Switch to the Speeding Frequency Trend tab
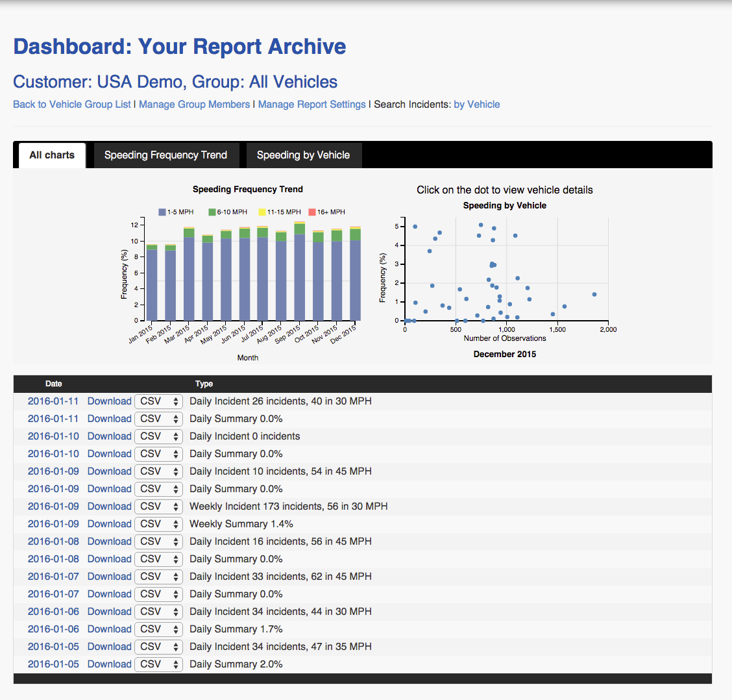This screenshot has height=700, width=732. pyautogui.click(x=165, y=155)
